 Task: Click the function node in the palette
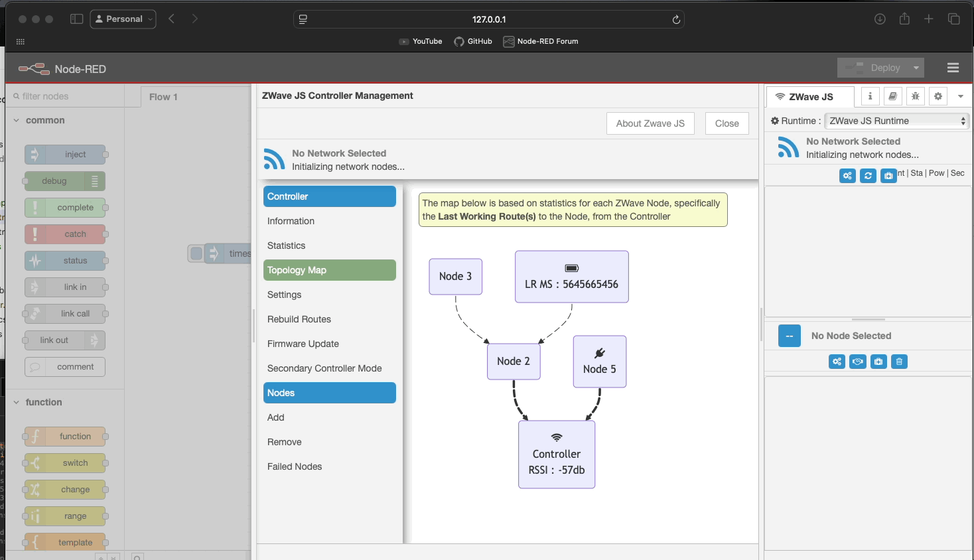(x=65, y=437)
